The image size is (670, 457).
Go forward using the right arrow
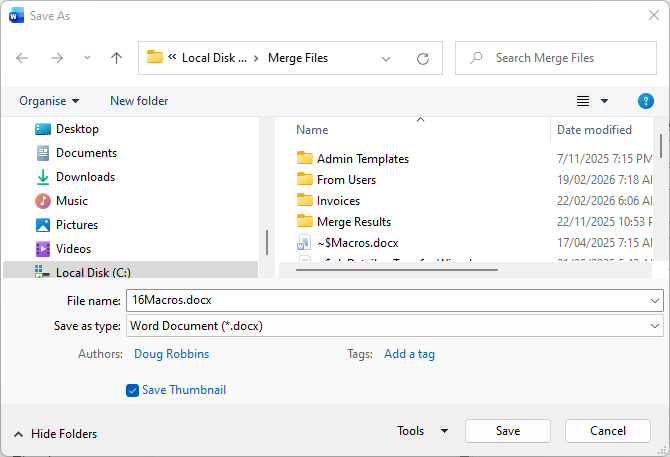coord(57,58)
